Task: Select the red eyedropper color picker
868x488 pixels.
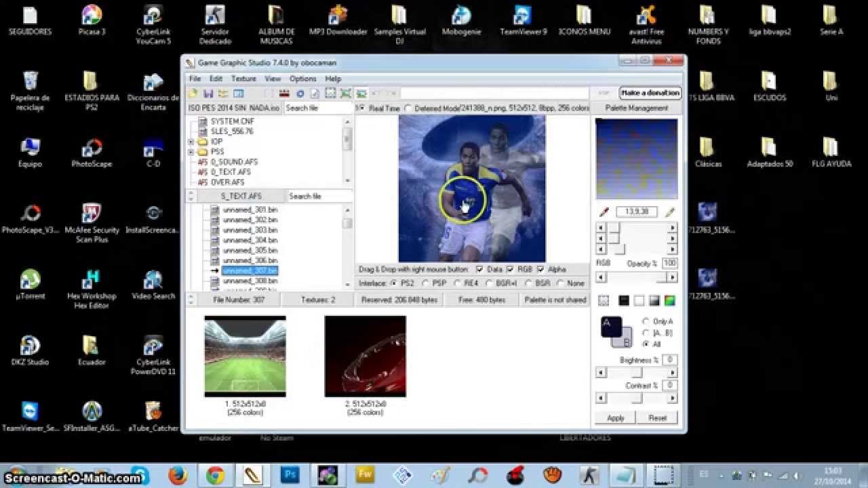Action: click(604, 212)
